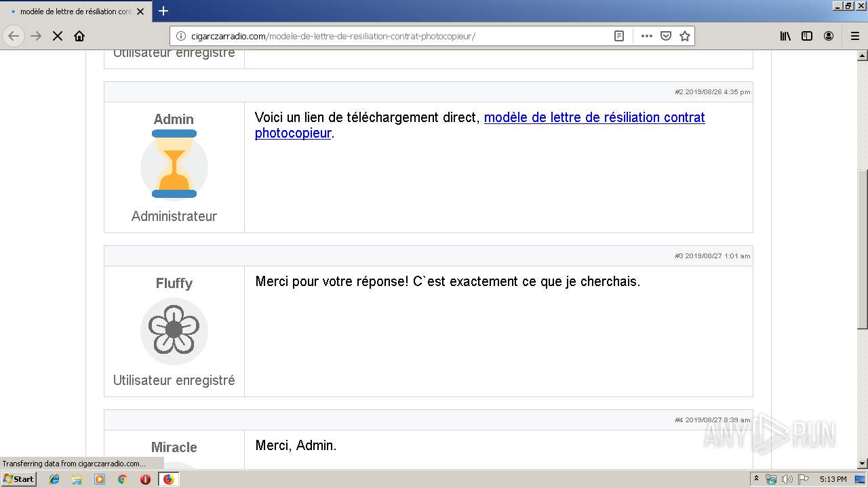The height and width of the screenshot is (488, 868).
Task: Select Firefox taskbar button
Action: point(168,479)
